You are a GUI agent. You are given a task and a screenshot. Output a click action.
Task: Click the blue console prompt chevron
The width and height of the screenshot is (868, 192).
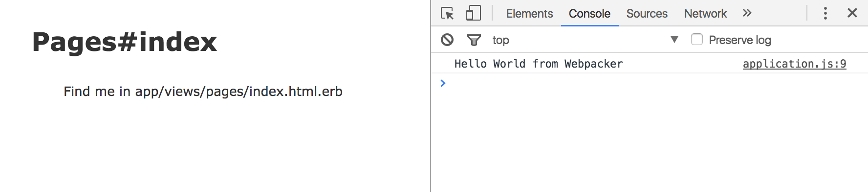point(443,83)
